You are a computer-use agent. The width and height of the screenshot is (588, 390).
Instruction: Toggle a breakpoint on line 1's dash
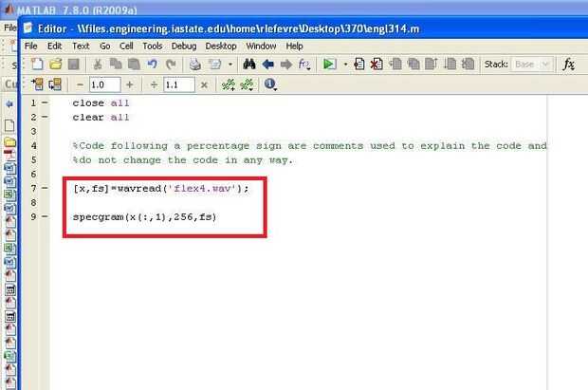(45, 102)
